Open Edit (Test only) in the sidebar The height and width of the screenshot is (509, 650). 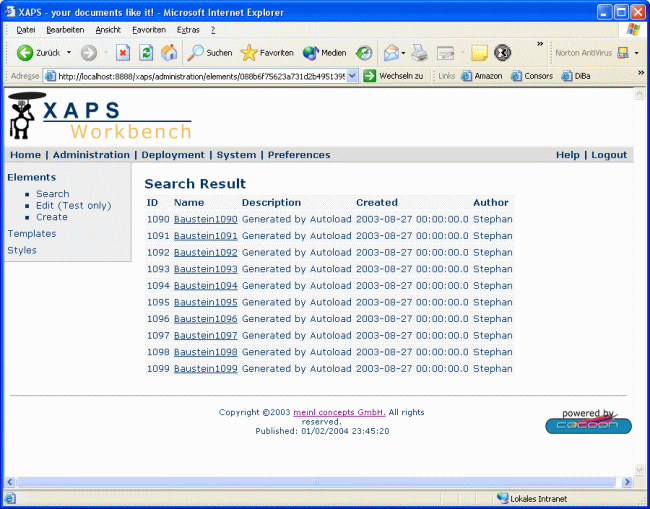74,206
